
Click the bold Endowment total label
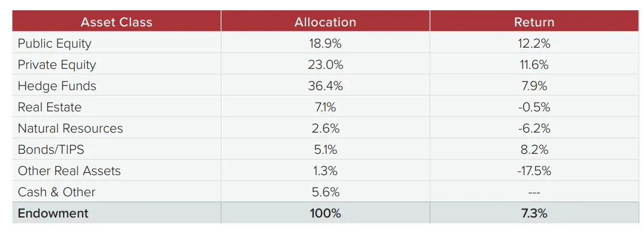coord(53,213)
